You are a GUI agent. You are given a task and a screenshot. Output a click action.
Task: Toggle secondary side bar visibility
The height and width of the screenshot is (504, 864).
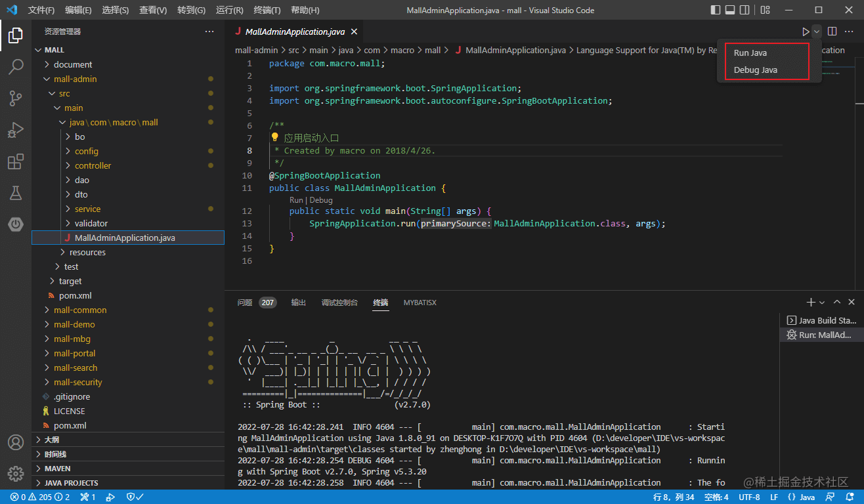745,10
